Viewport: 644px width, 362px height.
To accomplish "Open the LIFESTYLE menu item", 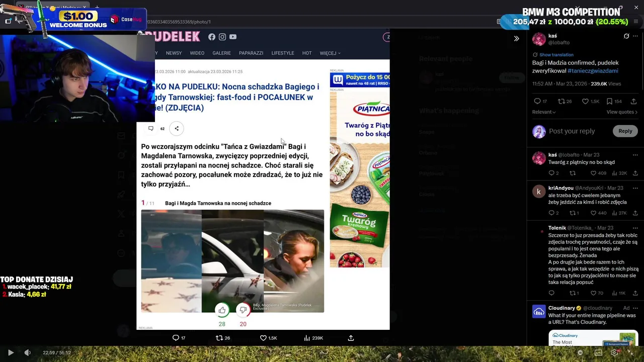I will click(283, 53).
